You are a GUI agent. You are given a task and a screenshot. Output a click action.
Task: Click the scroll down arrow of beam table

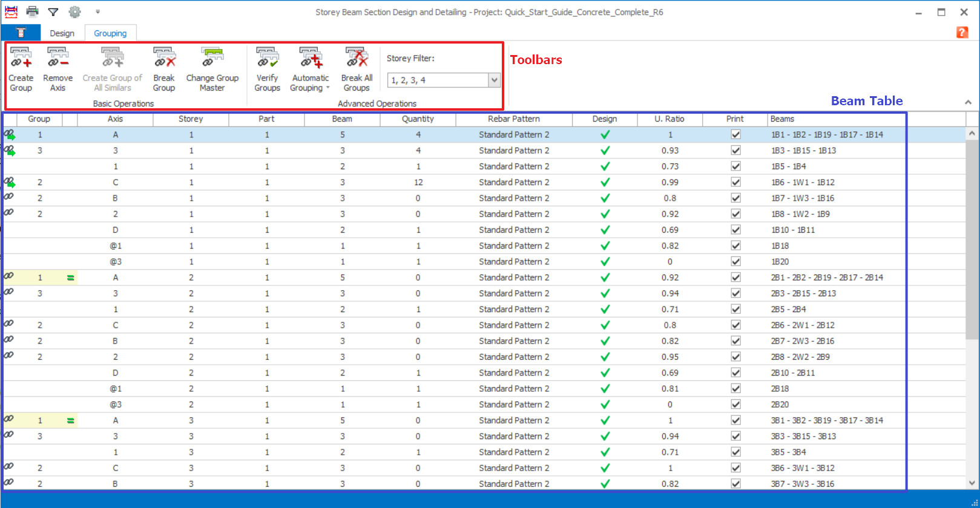click(972, 483)
